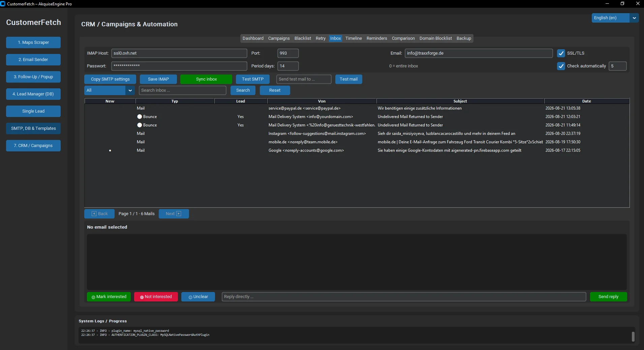Click the Send test mail to field
This screenshot has height=350, width=644.
point(304,79)
